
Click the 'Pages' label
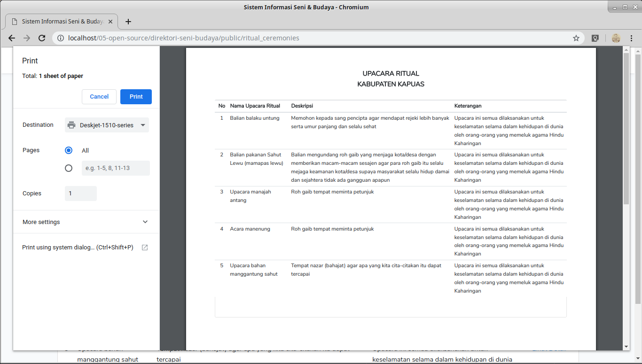tap(31, 150)
